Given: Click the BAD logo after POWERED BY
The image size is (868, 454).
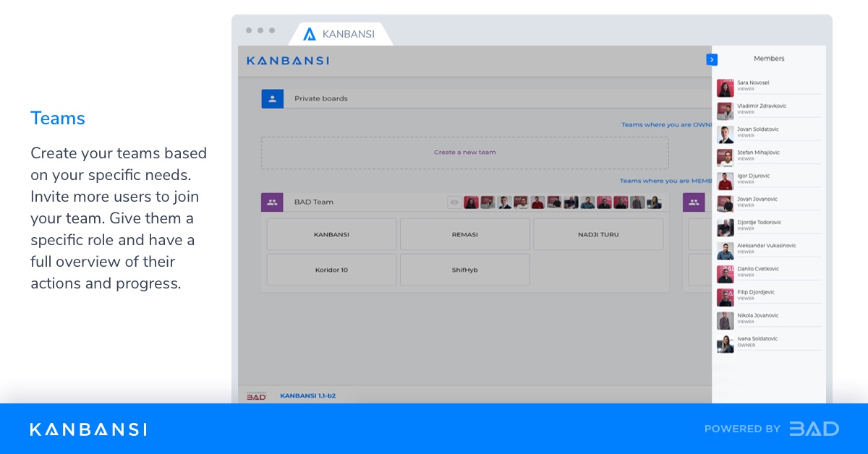Looking at the screenshot, I should click(x=814, y=429).
